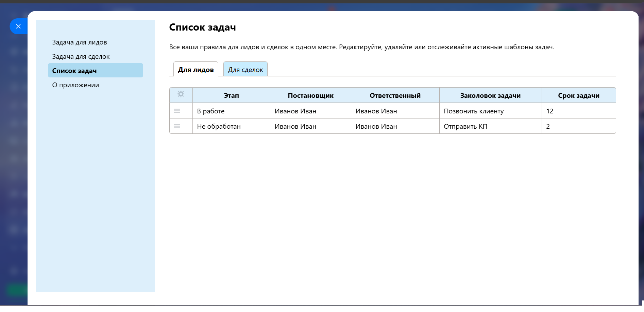Select the "Не обработан" stage cell
The height and width of the screenshot is (312, 644).
coord(232,126)
